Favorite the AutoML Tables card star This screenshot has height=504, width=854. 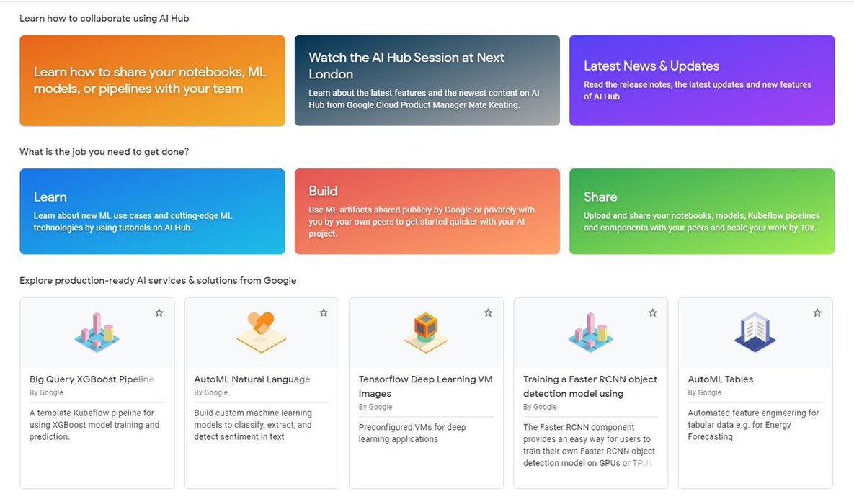point(817,313)
